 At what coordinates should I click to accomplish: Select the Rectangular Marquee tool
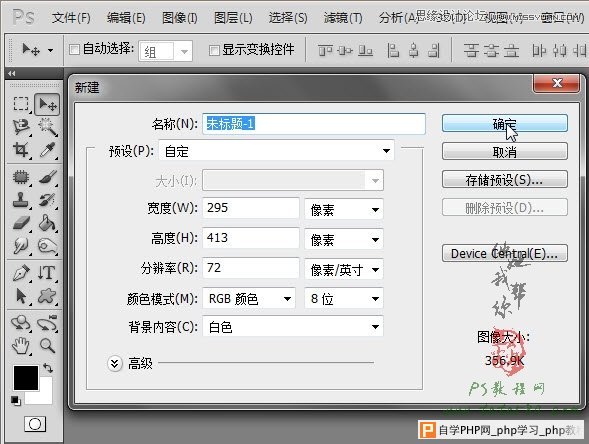click(21, 104)
